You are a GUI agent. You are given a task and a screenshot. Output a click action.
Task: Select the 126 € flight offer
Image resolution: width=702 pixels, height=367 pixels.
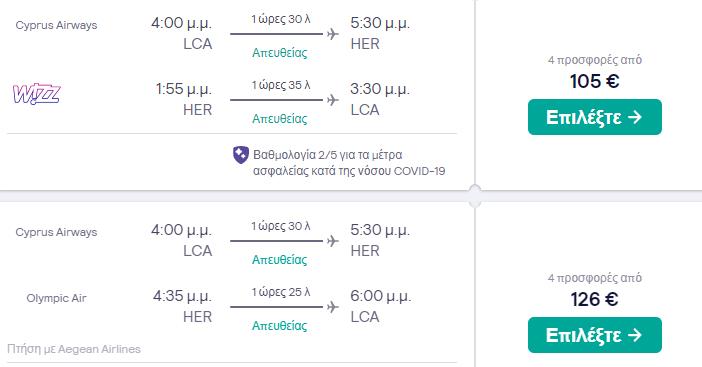(595, 335)
